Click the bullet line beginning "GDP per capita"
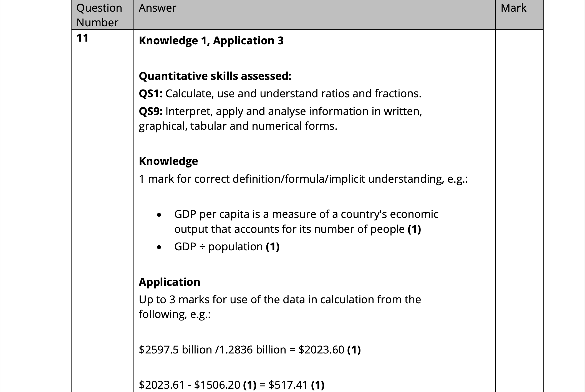This screenshot has height=392, width=585. (x=306, y=214)
